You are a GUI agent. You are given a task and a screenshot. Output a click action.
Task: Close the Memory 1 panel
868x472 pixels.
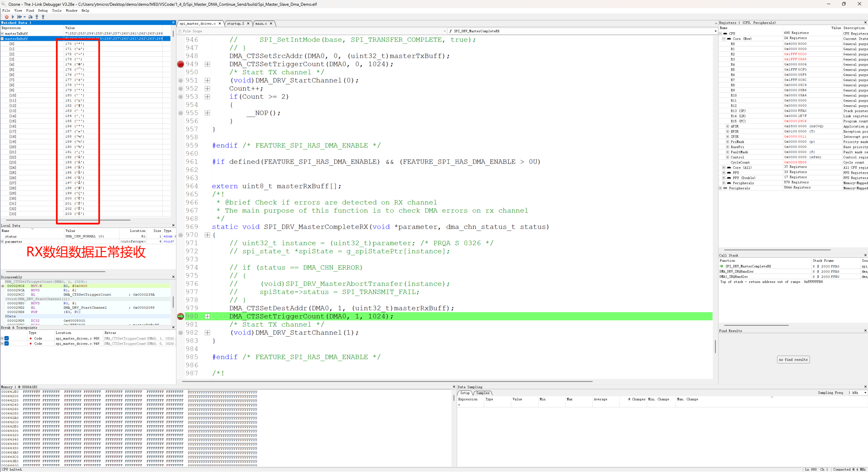coord(454,387)
